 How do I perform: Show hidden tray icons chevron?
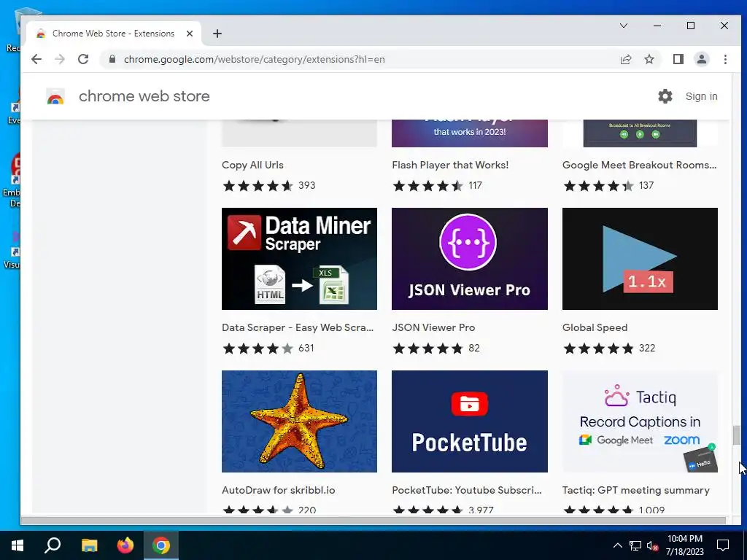[617, 545]
